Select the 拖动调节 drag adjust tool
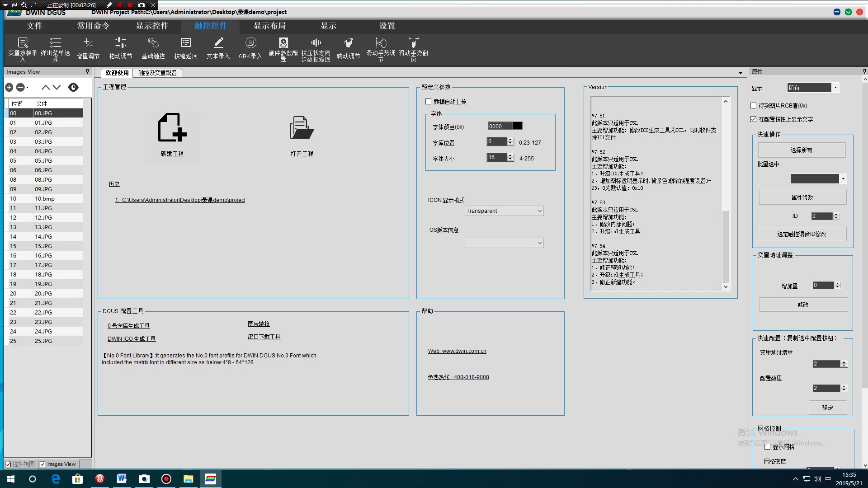 pyautogui.click(x=121, y=48)
